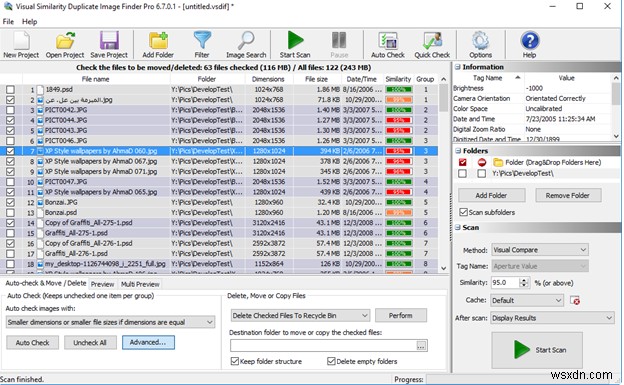The width and height of the screenshot is (624, 385).
Task: Open Delete Checked Files To Recycle Bin dropdown
Action: 300,316
